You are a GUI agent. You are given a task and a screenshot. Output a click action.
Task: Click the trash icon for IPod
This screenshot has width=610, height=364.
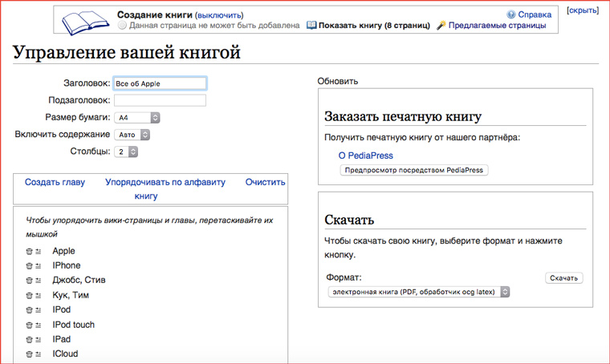pos(29,310)
